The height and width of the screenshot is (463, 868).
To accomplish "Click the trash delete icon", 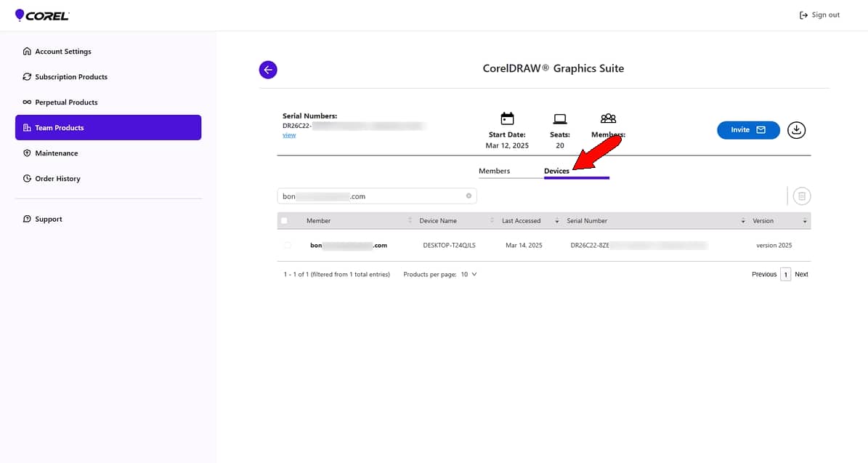I will [802, 196].
